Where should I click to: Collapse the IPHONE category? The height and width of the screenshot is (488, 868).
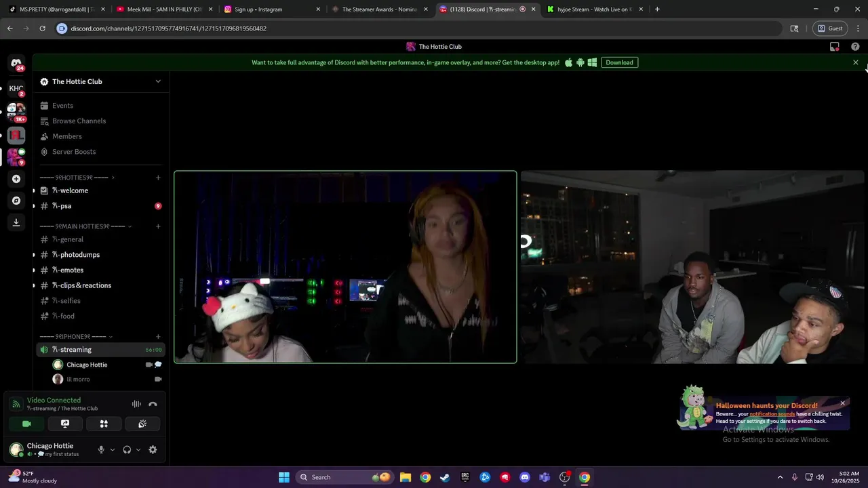76,337
